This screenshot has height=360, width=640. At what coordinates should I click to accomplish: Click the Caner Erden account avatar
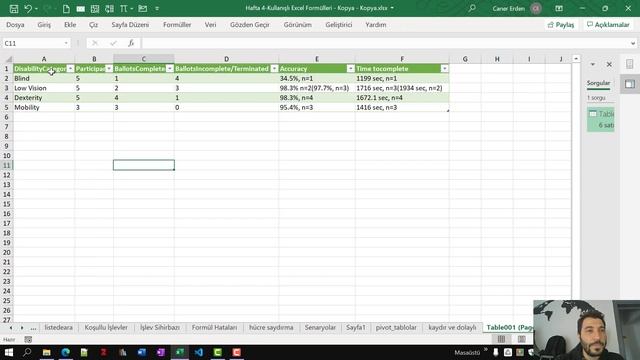tap(536, 8)
